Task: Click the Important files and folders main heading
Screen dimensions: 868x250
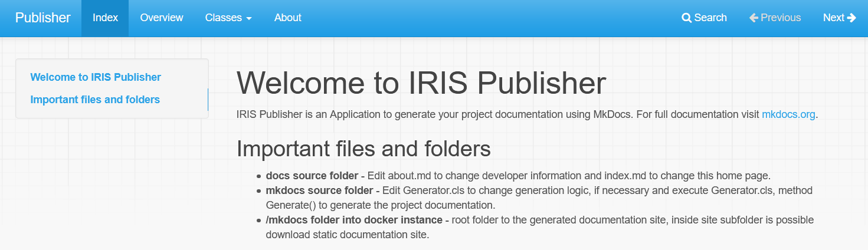Action: 363,149
